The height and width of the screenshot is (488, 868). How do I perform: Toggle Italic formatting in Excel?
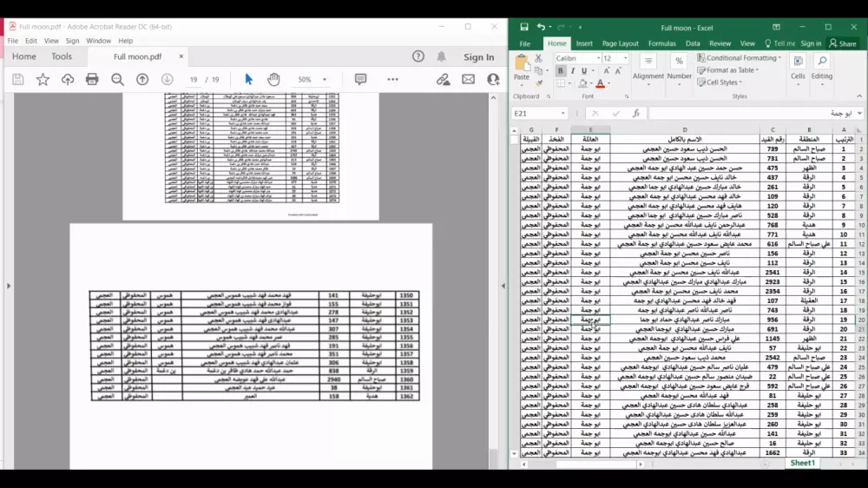click(572, 71)
